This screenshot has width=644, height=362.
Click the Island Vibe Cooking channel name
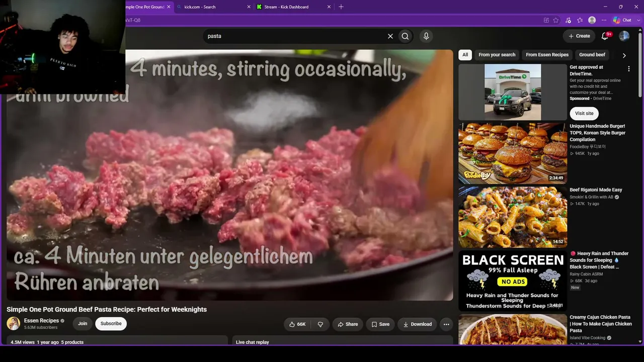587,338
